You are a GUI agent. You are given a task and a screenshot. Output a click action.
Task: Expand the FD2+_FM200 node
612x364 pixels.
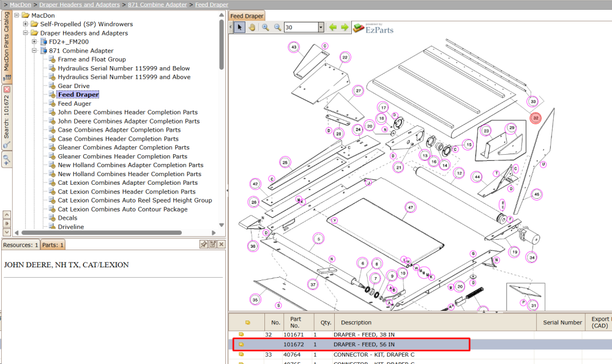34,42
